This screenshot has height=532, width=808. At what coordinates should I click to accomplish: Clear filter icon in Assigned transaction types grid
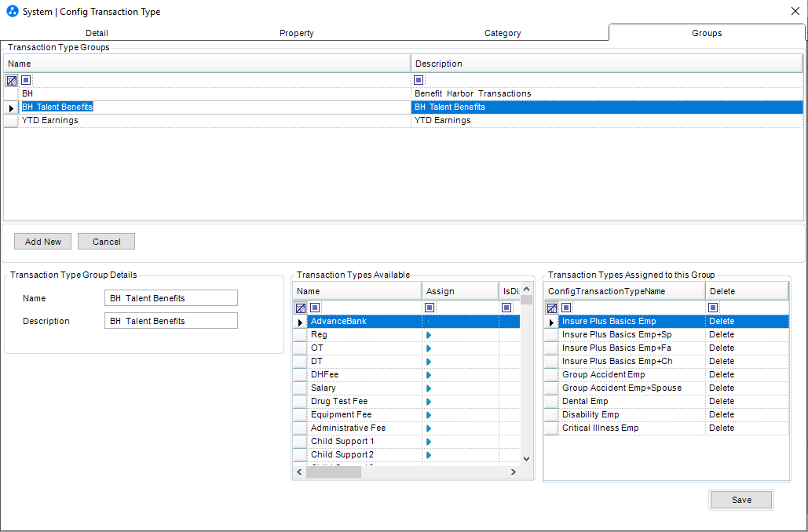click(x=552, y=308)
